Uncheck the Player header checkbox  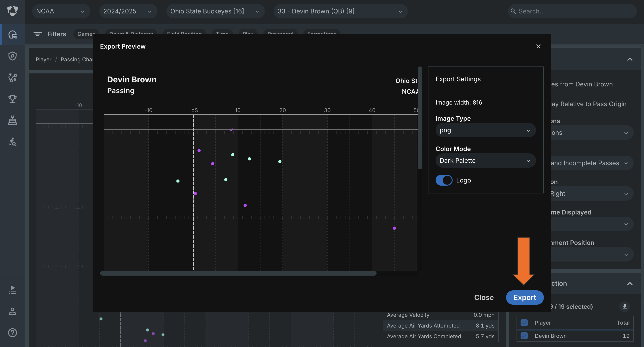pyautogui.click(x=524, y=323)
